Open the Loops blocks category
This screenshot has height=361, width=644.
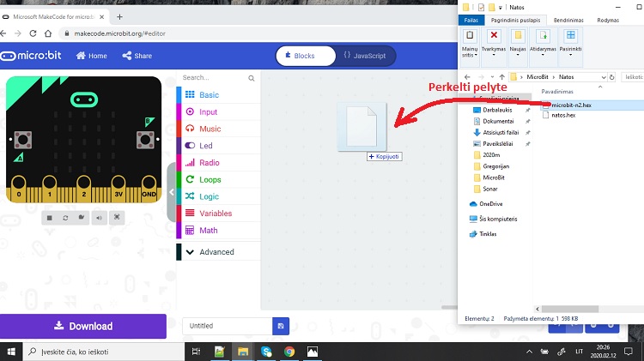(x=218, y=180)
